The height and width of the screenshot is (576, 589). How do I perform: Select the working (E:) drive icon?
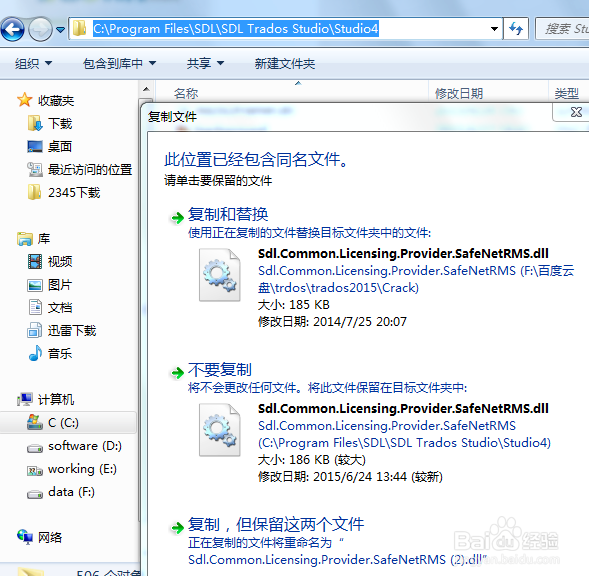coord(35,470)
